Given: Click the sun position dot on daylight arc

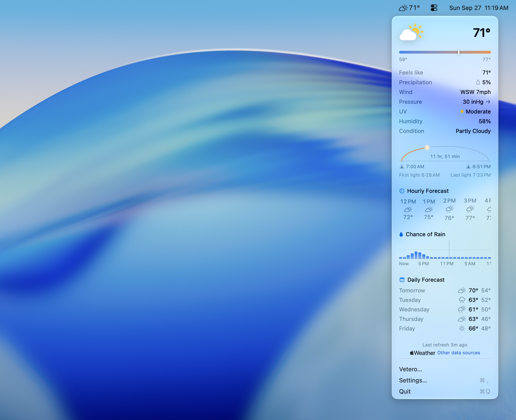Looking at the screenshot, I should [x=427, y=148].
